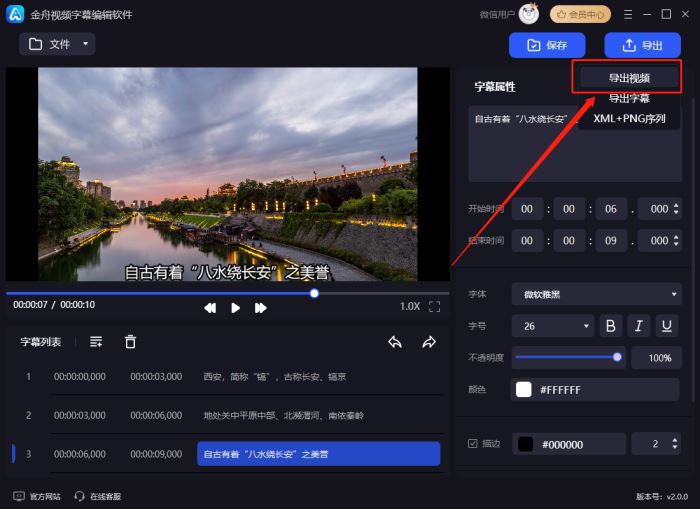Image resolution: width=700 pixels, height=509 pixels.
Task: Play the video preview
Action: (235, 308)
